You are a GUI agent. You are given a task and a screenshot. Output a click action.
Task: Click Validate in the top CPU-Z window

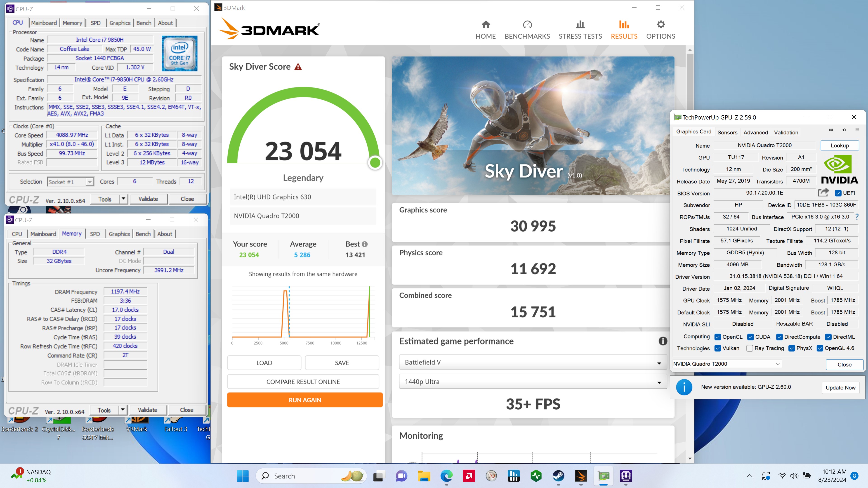(148, 199)
